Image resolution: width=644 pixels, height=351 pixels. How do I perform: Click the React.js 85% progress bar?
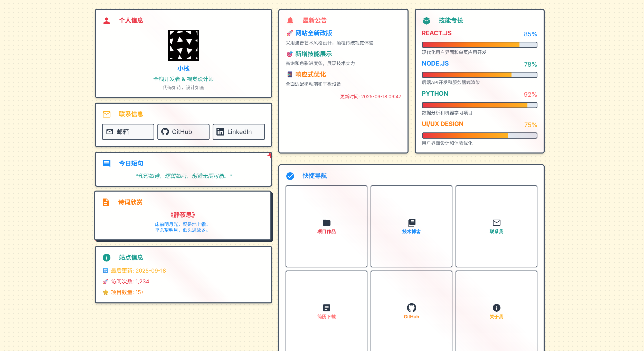[x=479, y=45]
